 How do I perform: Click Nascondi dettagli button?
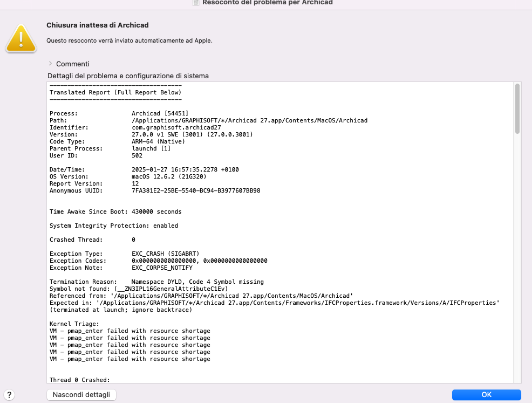[81, 394]
